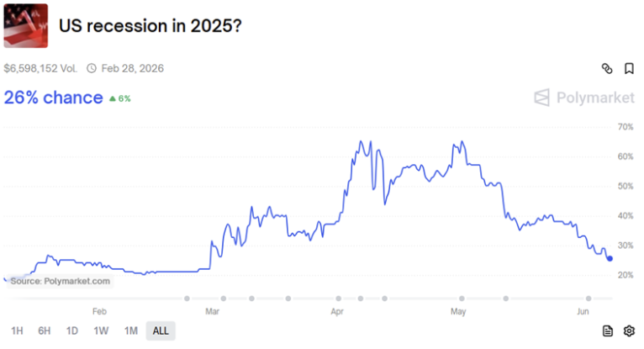
Task: Click the document icon below chart
Action: tap(608, 330)
